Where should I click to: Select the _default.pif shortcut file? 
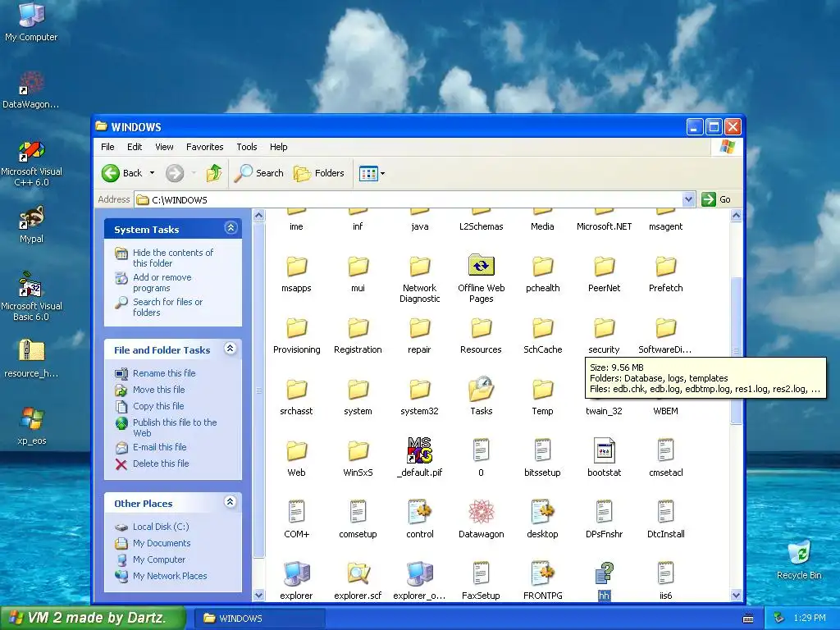419,450
